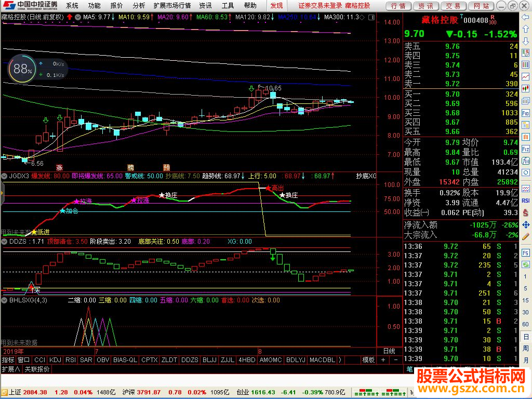
Task: Switch to 1-minute period
Action: tap(525, 276)
